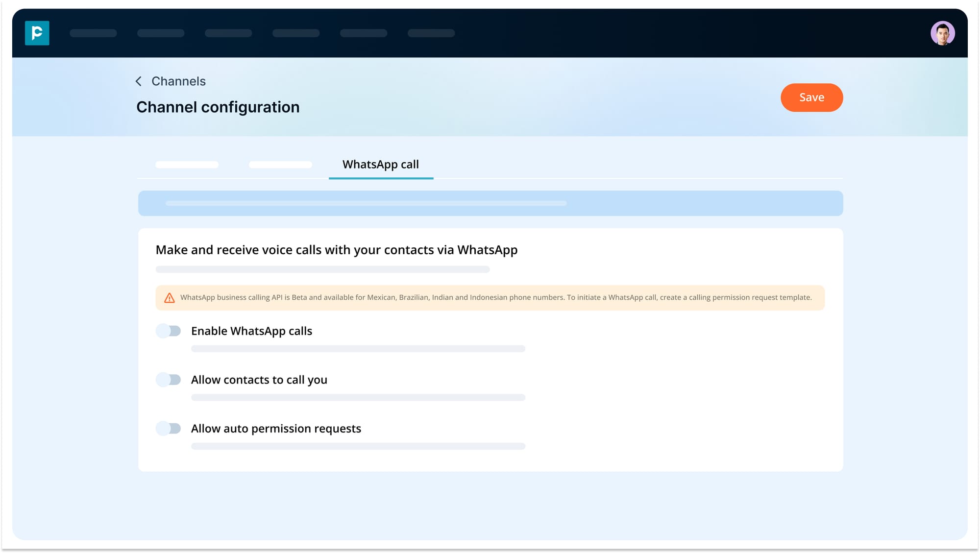Open the Channels breadcrumb link
Image resolution: width=980 pixels, height=553 pixels.
pos(179,81)
